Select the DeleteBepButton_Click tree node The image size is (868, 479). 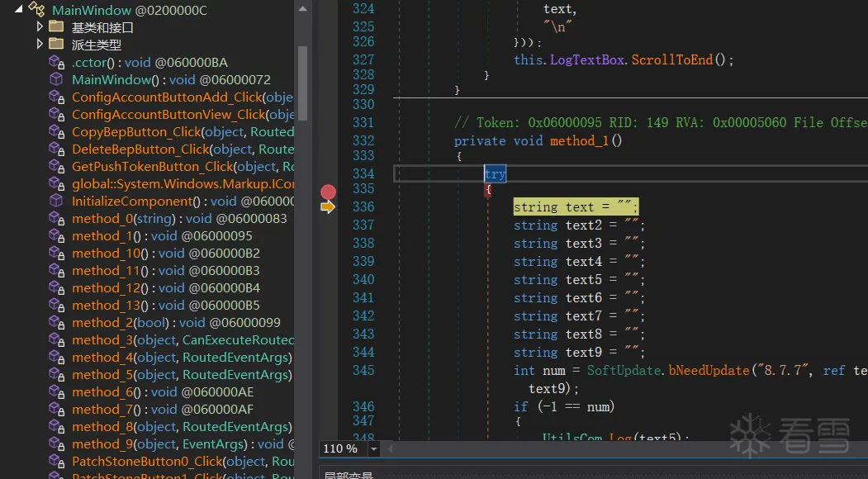(183, 149)
